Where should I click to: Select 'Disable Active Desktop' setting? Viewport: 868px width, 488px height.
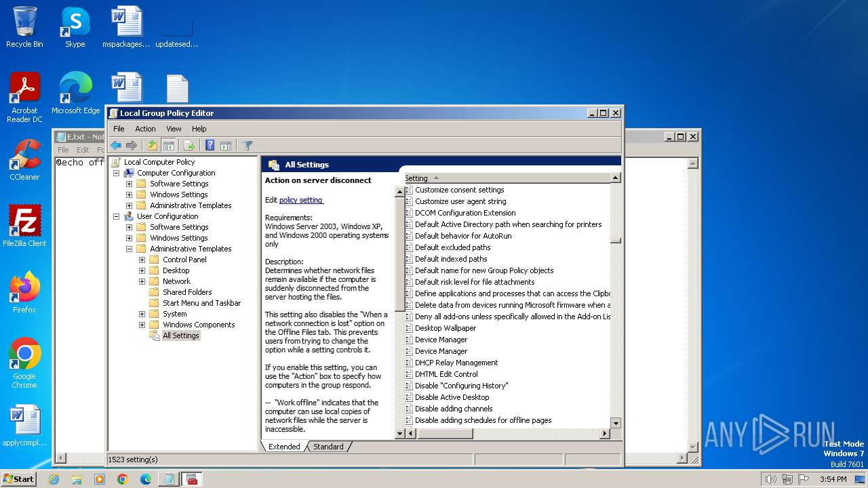coord(452,397)
